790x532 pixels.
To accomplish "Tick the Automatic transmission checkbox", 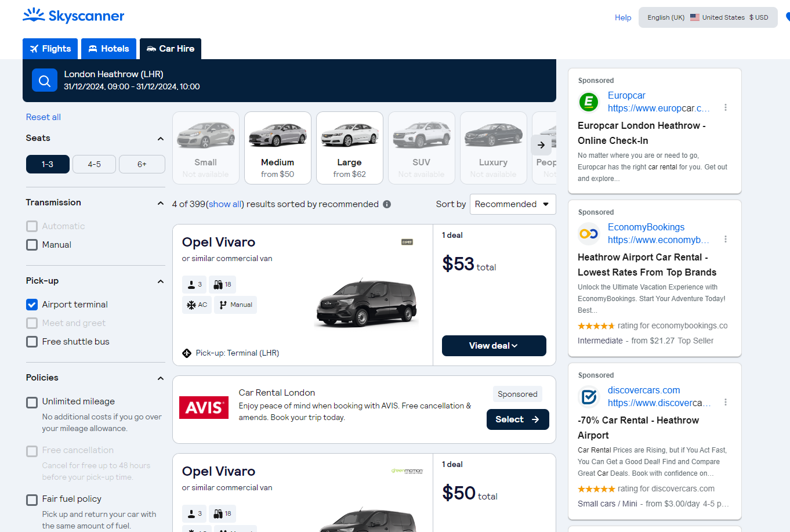I will point(32,226).
